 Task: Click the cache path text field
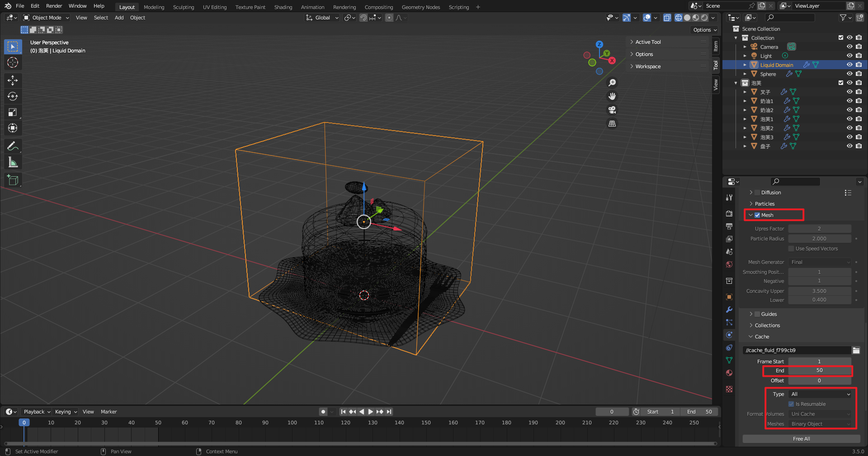coord(797,350)
